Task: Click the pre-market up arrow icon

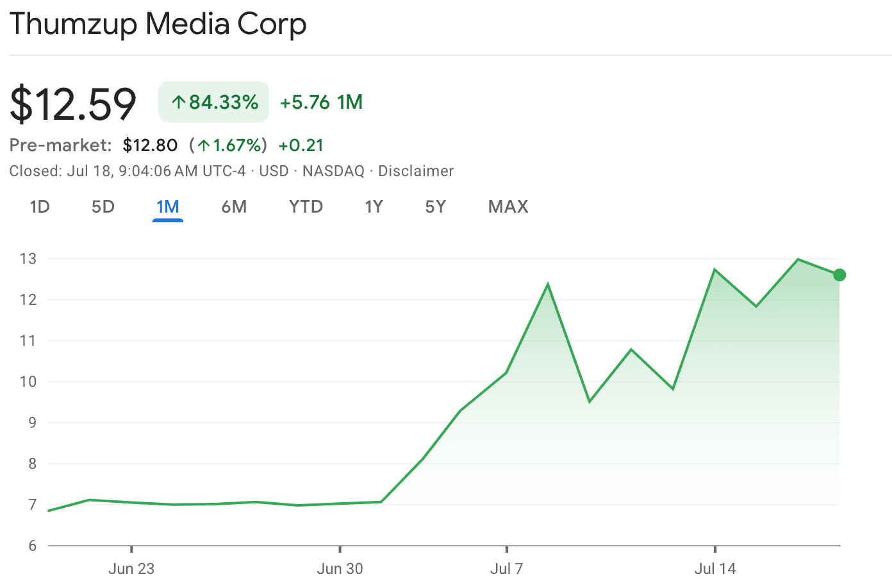Action: coord(204,146)
